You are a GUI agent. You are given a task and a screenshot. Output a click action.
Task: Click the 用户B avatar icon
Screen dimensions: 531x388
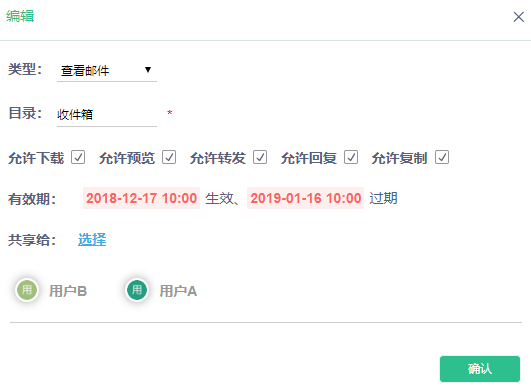27,290
